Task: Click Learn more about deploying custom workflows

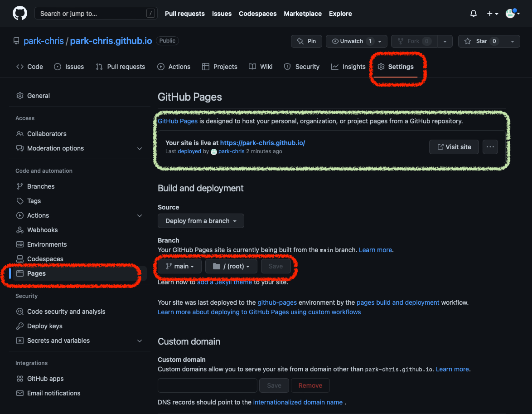Action: (x=259, y=312)
